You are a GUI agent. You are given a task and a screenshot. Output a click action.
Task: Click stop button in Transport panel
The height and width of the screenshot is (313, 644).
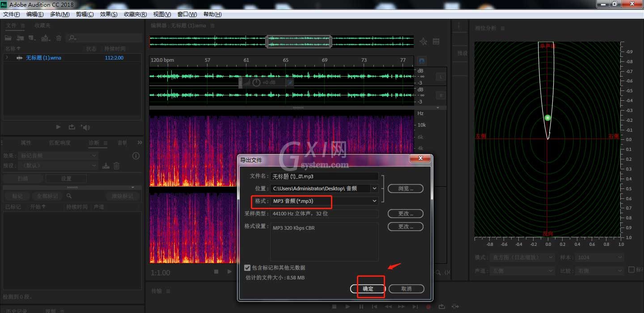334,307
